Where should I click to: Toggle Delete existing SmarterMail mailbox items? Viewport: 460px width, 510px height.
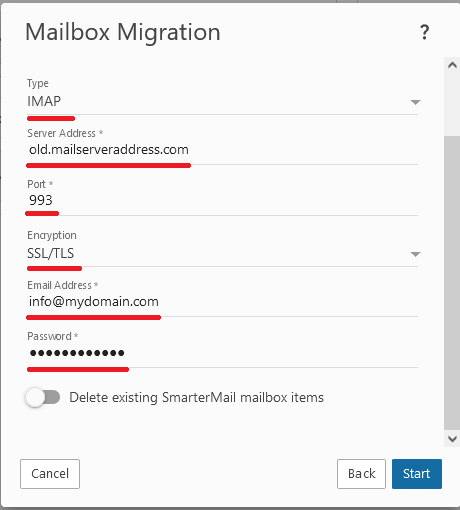click(42, 397)
